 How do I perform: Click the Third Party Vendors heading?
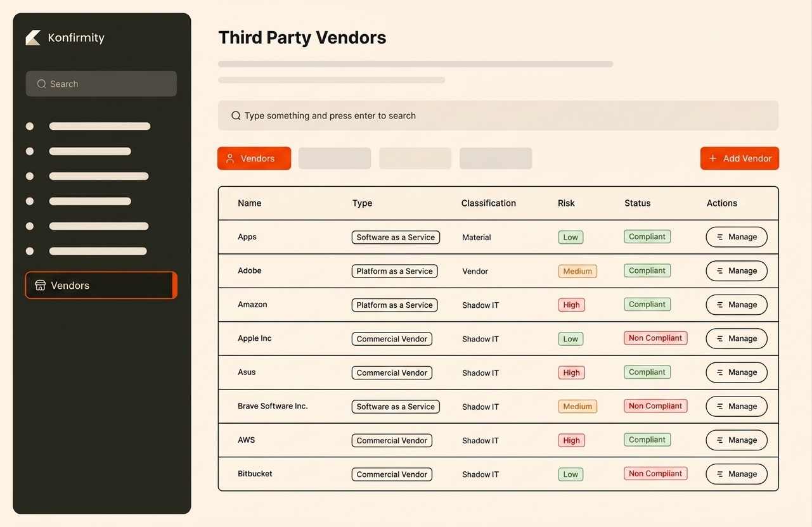click(302, 37)
